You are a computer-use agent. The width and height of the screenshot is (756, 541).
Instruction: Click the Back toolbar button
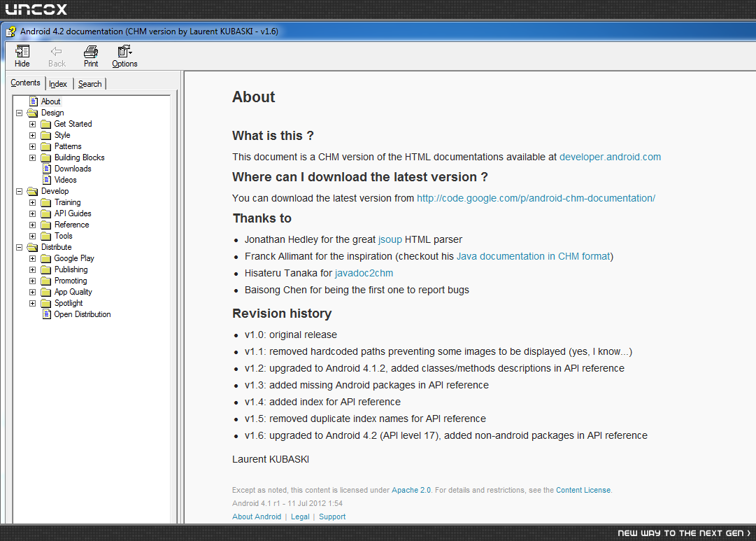tap(57, 56)
